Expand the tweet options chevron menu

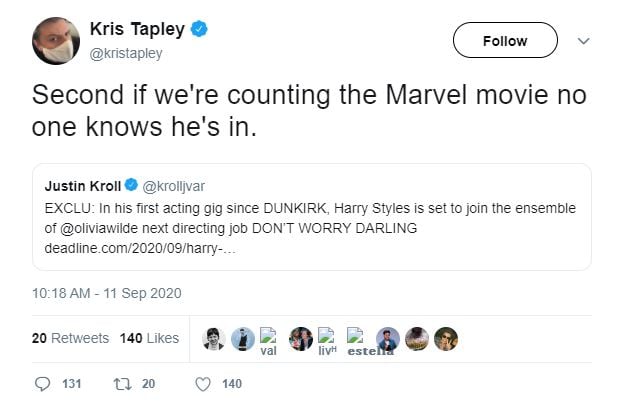585,41
